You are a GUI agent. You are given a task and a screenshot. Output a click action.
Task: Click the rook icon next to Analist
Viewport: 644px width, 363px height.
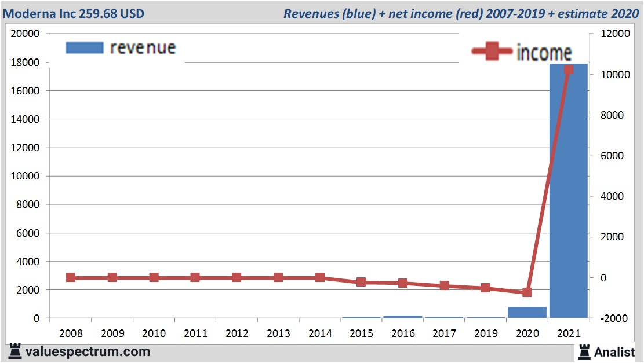coord(584,352)
